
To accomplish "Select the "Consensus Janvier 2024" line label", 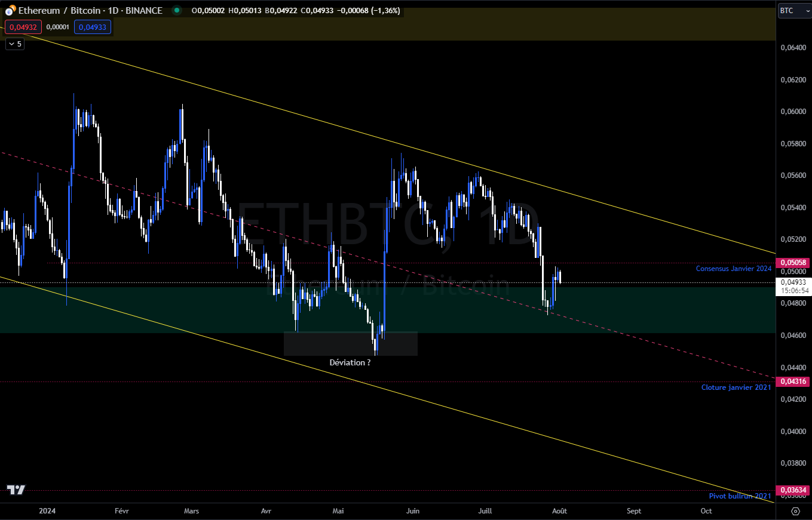I will click(x=734, y=268).
